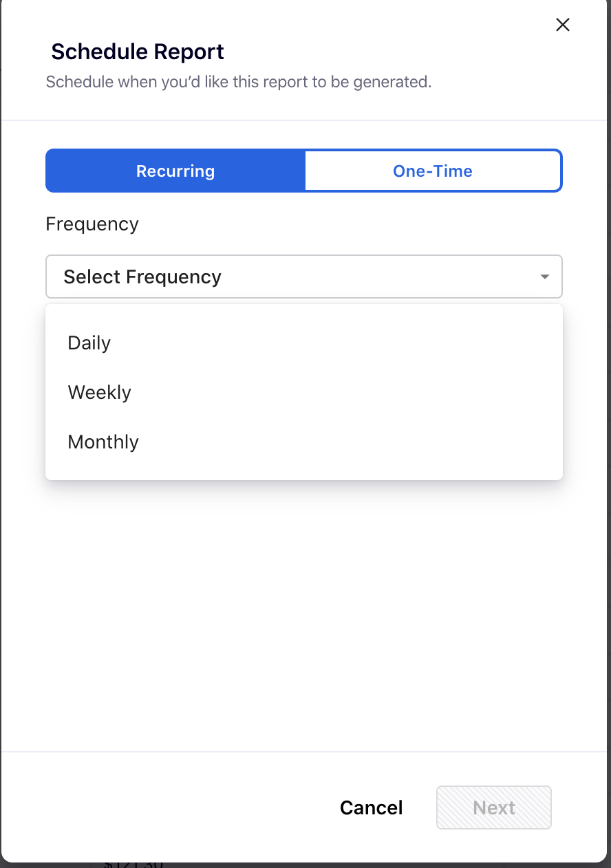Image resolution: width=611 pixels, height=868 pixels.
Task: Click the partially hidden dollar amount behind the dialog
Action: (x=134, y=863)
